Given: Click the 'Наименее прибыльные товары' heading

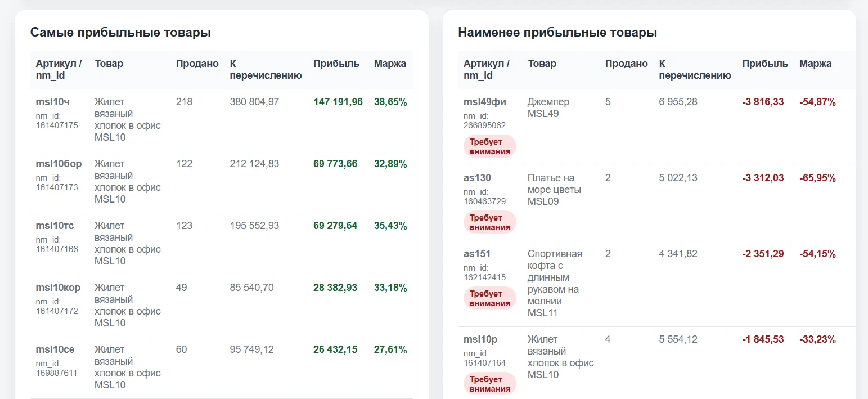Looking at the screenshot, I should point(557,33).
